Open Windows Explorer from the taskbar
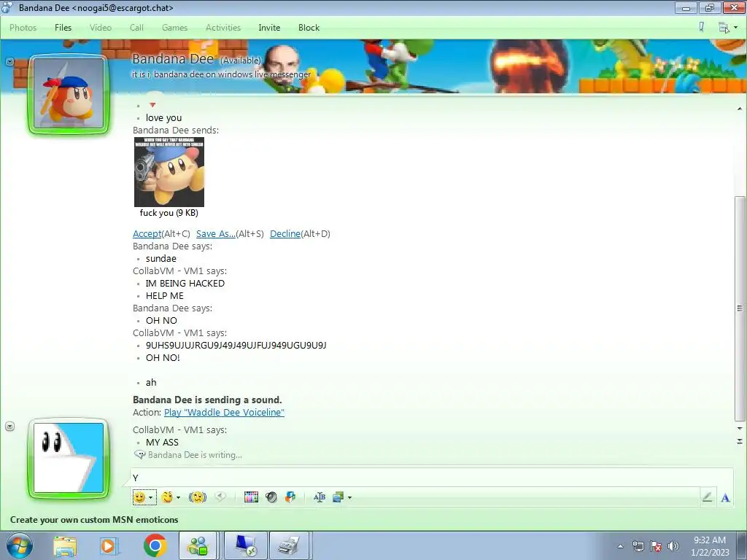Image resolution: width=747 pixels, height=560 pixels. (65, 545)
